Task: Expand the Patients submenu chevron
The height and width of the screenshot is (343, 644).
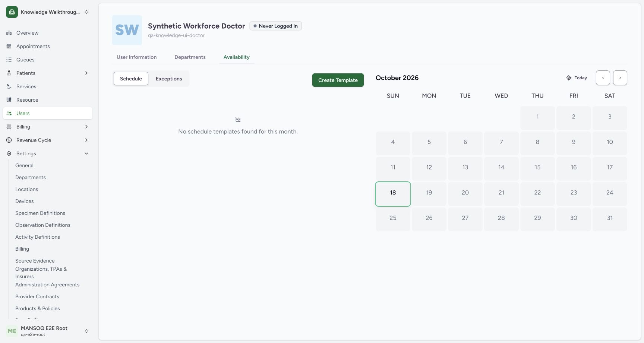Action: tap(86, 73)
